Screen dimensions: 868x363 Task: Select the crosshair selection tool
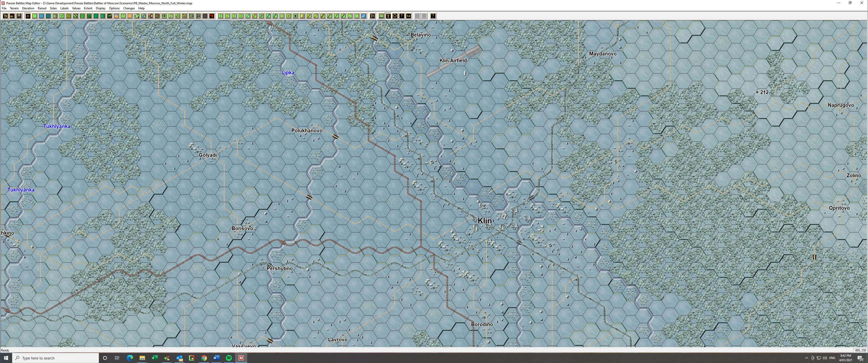(x=28, y=16)
